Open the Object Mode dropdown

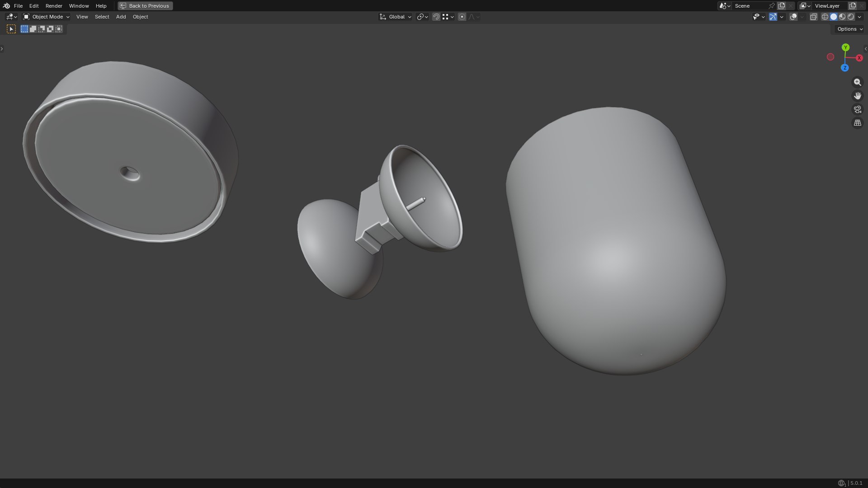(46, 17)
